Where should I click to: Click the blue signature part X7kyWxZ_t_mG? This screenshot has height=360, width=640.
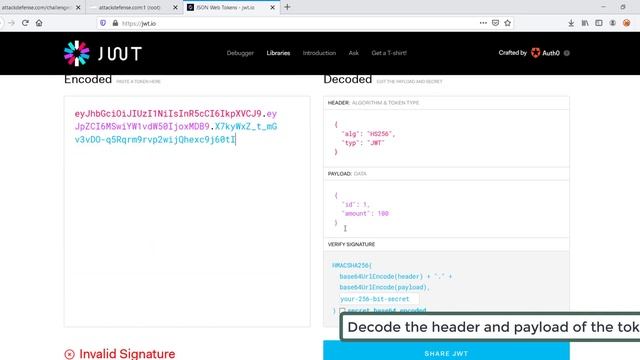pos(246,127)
